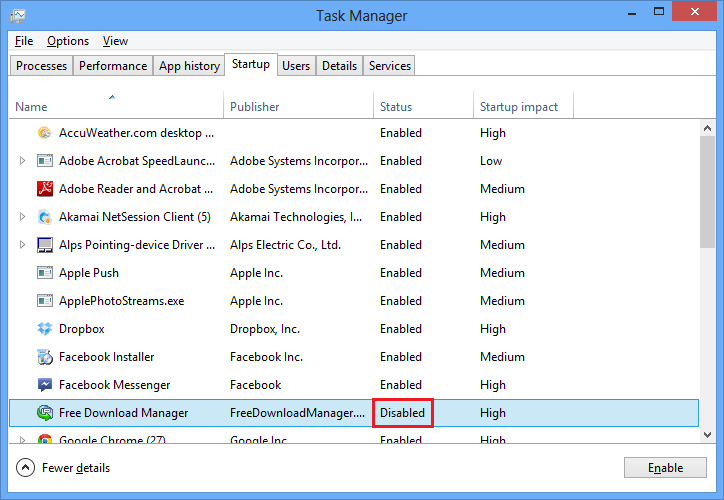724x500 pixels.
Task: Click the High impact value for AccuWeather
Action: click(493, 133)
